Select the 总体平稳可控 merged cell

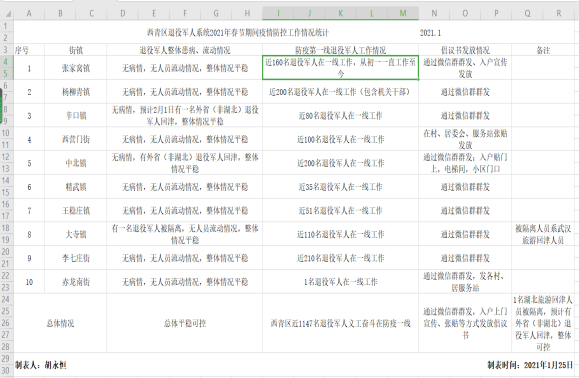click(x=185, y=323)
